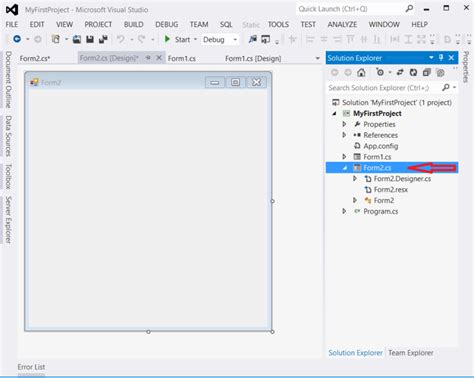Open the Document Outline side tab
This screenshot has height=378, width=474.
(x=8, y=79)
